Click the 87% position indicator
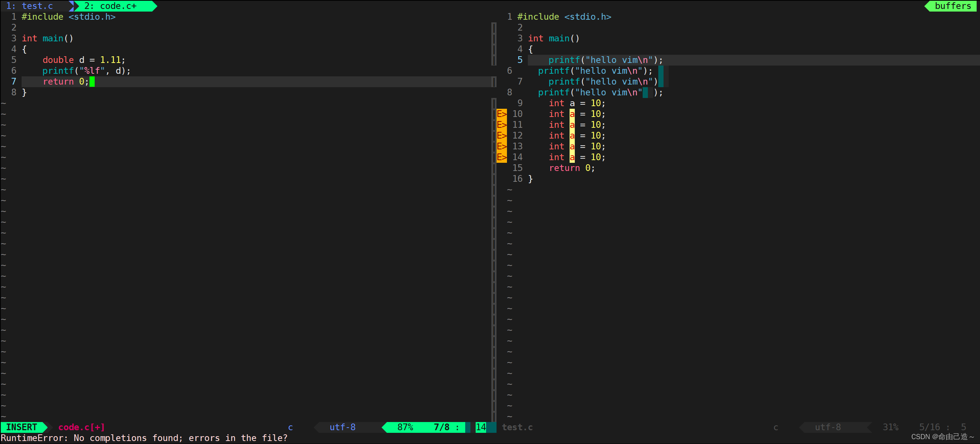Image resolution: width=980 pixels, height=444 pixels. click(x=405, y=427)
